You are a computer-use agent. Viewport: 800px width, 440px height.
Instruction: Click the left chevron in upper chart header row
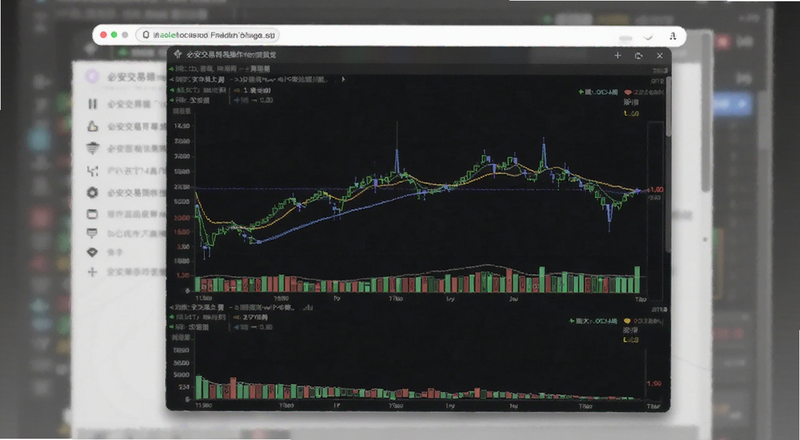171,80
